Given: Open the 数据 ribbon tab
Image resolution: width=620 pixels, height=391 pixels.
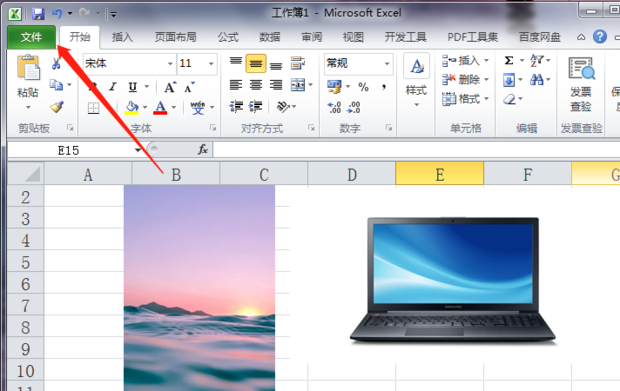Looking at the screenshot, I should point(270,37).
